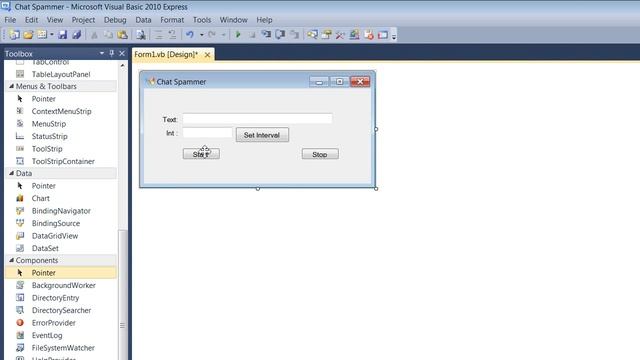Click the Add New Item toolbar icon
640x360 pixels.
click(42, 35)
